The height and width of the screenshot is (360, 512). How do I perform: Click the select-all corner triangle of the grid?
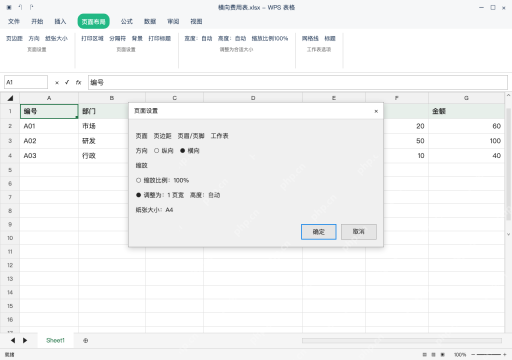pyautogui.click(x=10, y=98)
